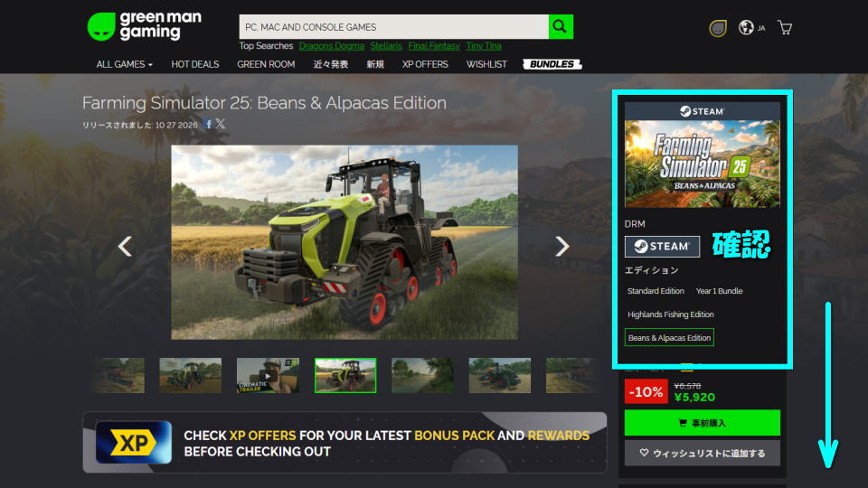Select the Beans & Alpacas Edition option
This screenshot has width=868, height=488.
click(x=669, y=337)
